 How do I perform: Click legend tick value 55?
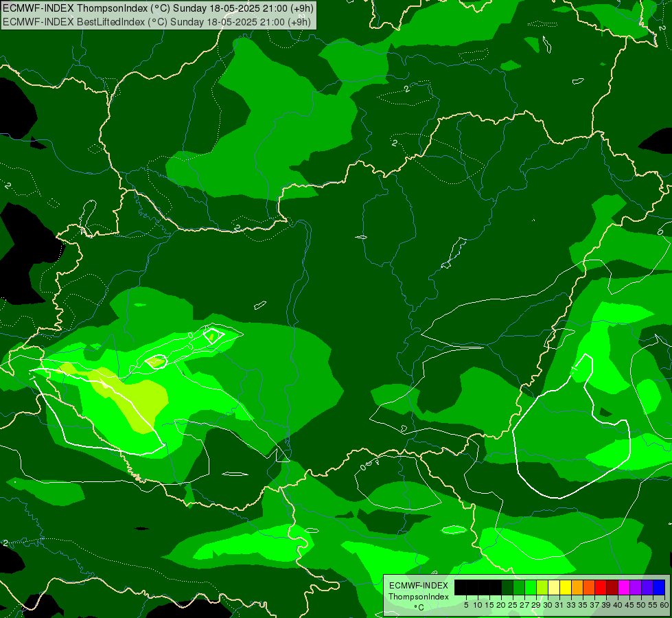coord(653,605)
